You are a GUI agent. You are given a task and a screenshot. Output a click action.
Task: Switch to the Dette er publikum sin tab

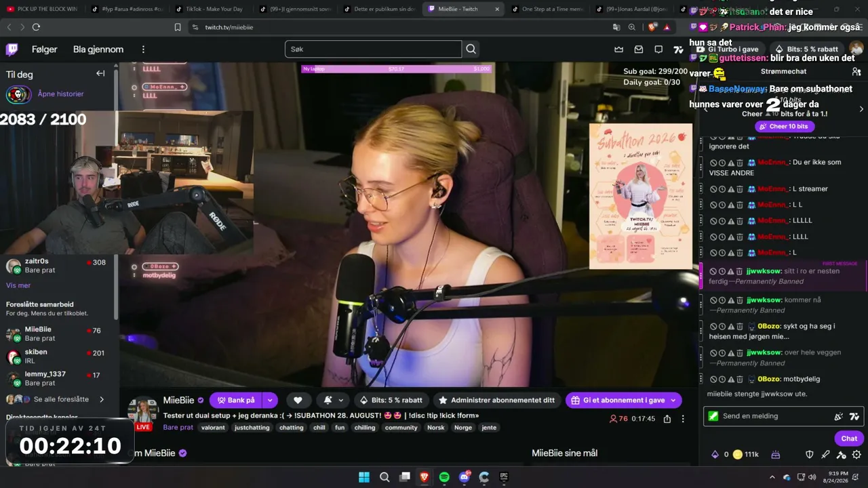380,9
